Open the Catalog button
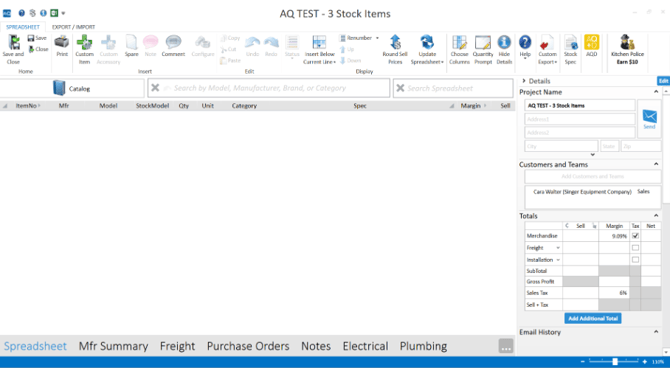This screenshot has height=368, width=670. (72, 88)
